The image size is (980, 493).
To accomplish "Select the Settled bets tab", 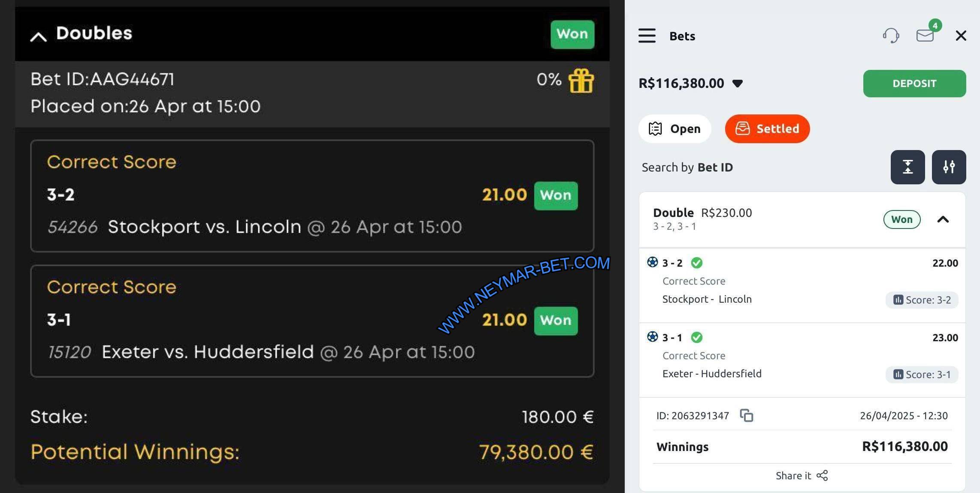I will 767,129.
